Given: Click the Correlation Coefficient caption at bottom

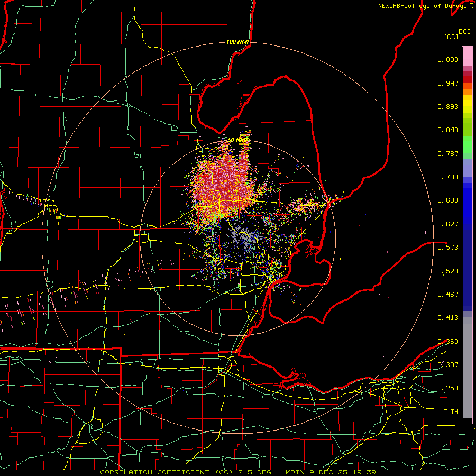Looking at the screenshot, I should [x=238, y=472].
